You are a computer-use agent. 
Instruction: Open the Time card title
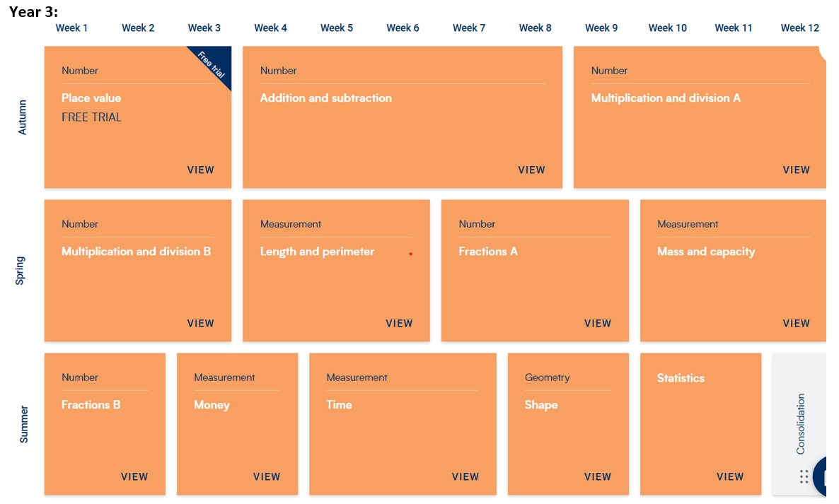(339, 405)
